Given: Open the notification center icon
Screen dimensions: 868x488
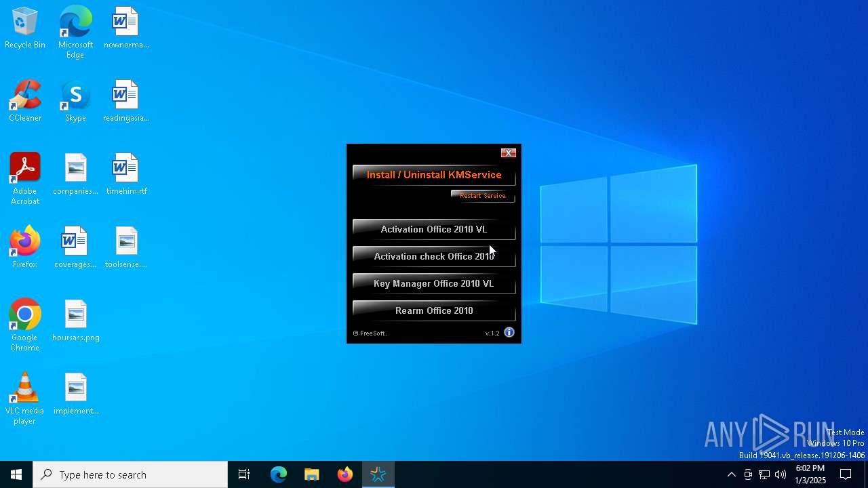Looking at the screenshot, I should [x=846, y=474].
